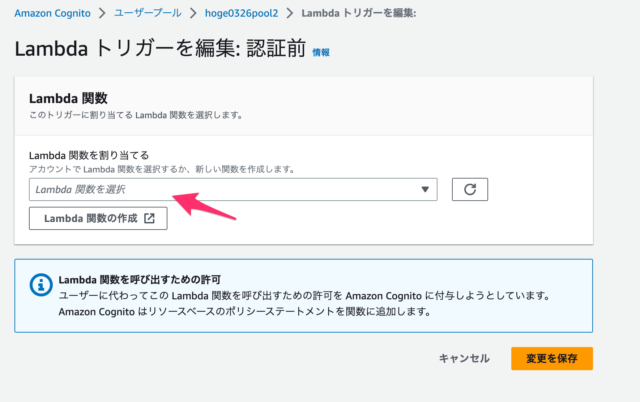Click the chevron separator after Amazon Cognito
Image resolution: width=640 pixels, height=402 pixels.
(x=102, y=13)
